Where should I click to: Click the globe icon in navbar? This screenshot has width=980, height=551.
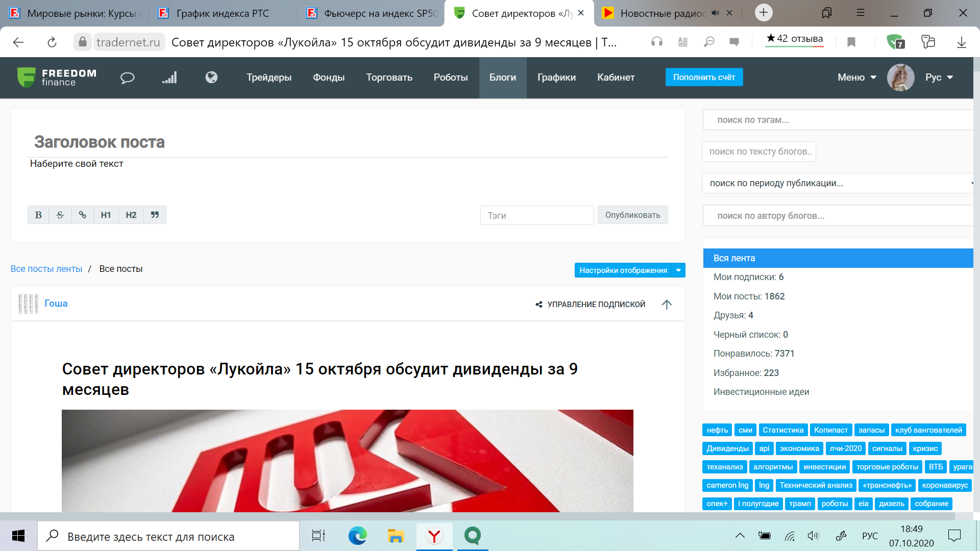(x=211, y=77)
